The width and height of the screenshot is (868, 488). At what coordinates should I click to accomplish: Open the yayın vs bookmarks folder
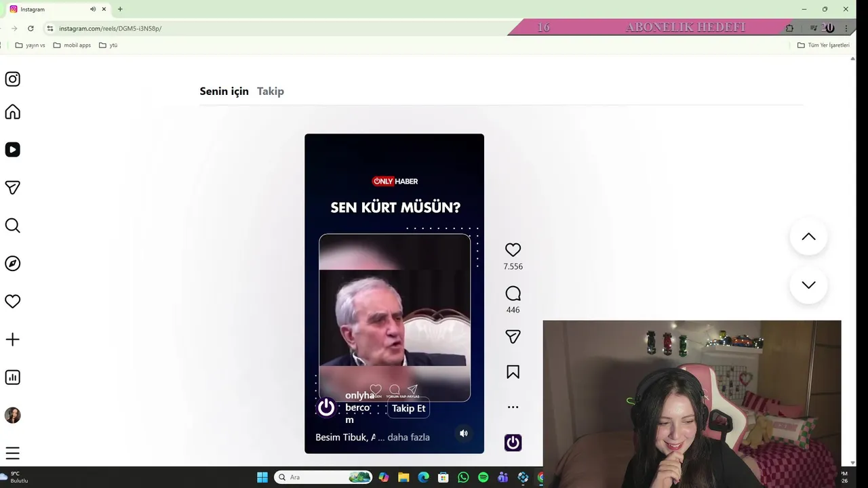pyautogui.click(x=30, y=45)
